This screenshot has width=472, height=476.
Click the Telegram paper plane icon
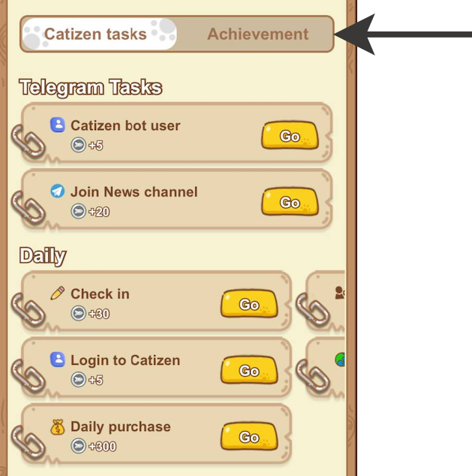57,191
